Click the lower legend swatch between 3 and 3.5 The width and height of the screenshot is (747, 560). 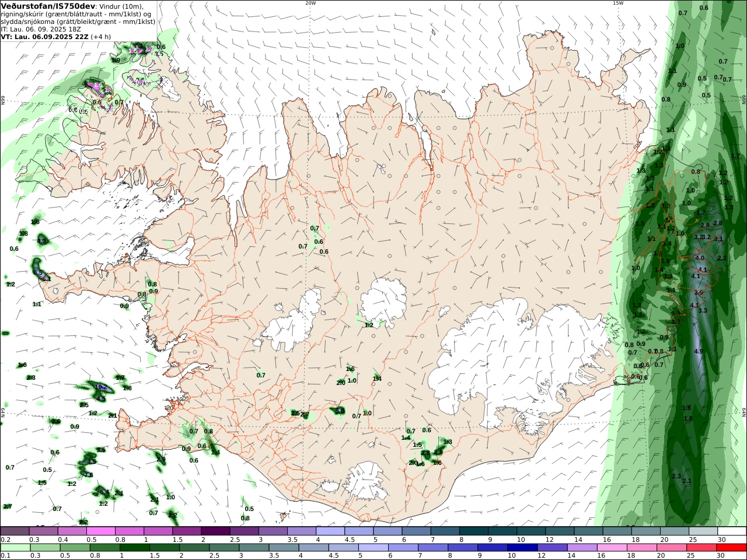[x=253, y=547]
